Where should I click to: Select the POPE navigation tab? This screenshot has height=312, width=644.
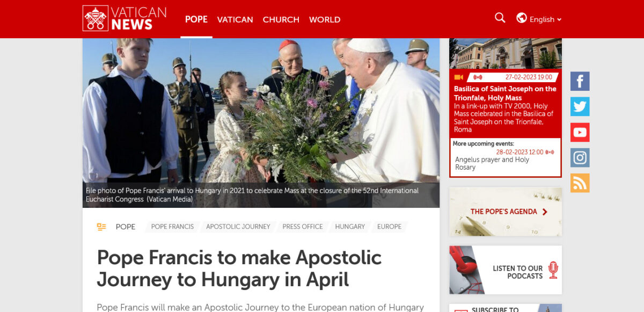(x=196, y=19)
